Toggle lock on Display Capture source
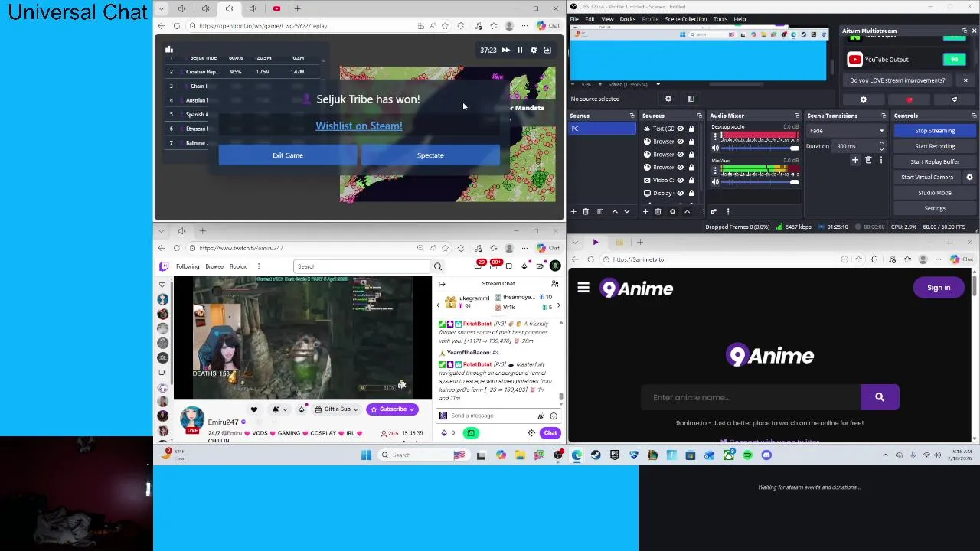980x551 pixels. (691, 193)
